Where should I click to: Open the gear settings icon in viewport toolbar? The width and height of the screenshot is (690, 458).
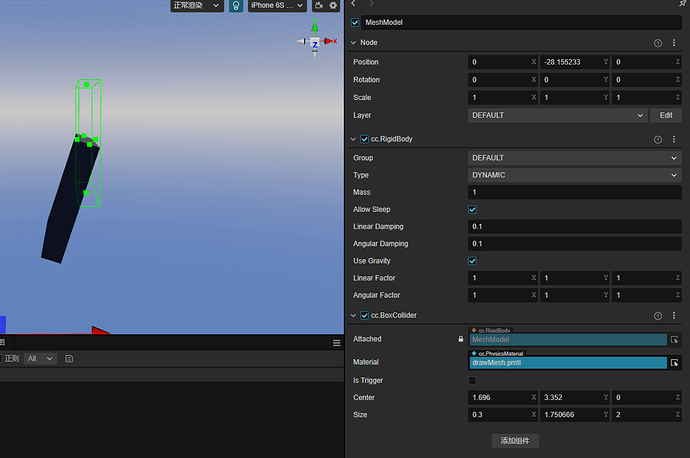(x=333, y=5)
